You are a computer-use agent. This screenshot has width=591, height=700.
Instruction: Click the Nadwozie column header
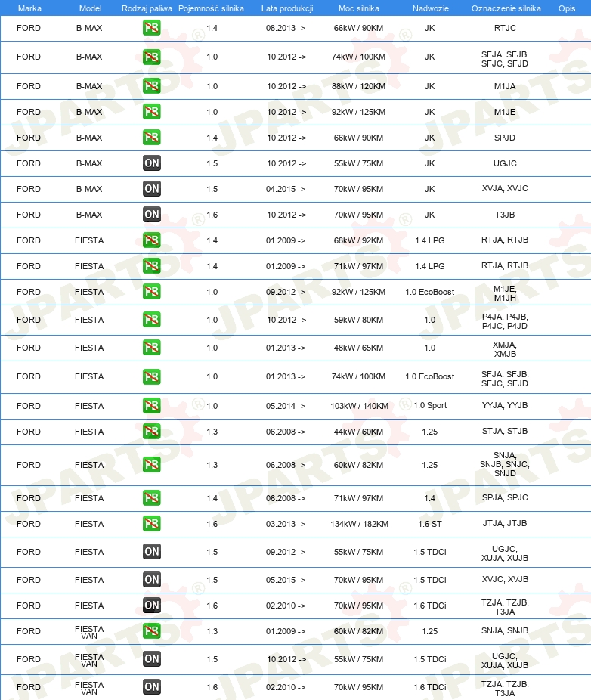[430, 8]
